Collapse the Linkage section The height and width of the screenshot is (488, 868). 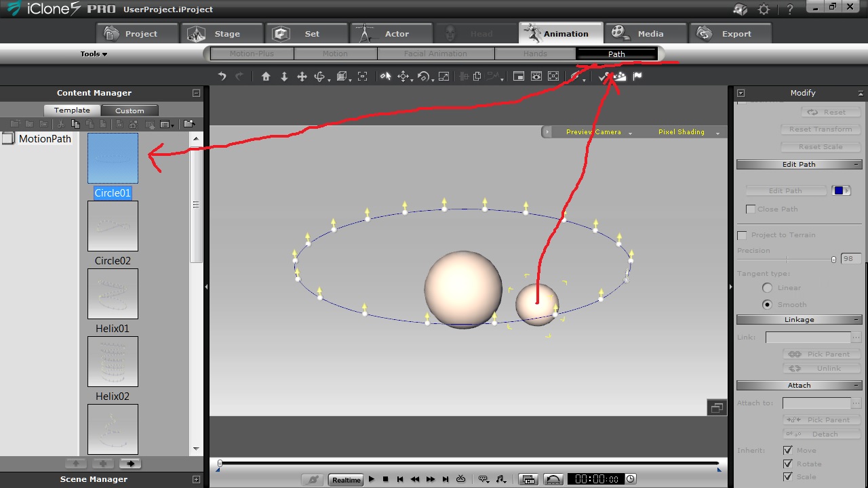pos(856,320)
